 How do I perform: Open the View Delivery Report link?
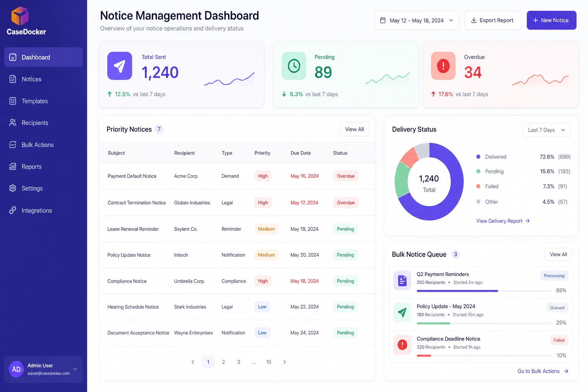[x=503, y=221]
